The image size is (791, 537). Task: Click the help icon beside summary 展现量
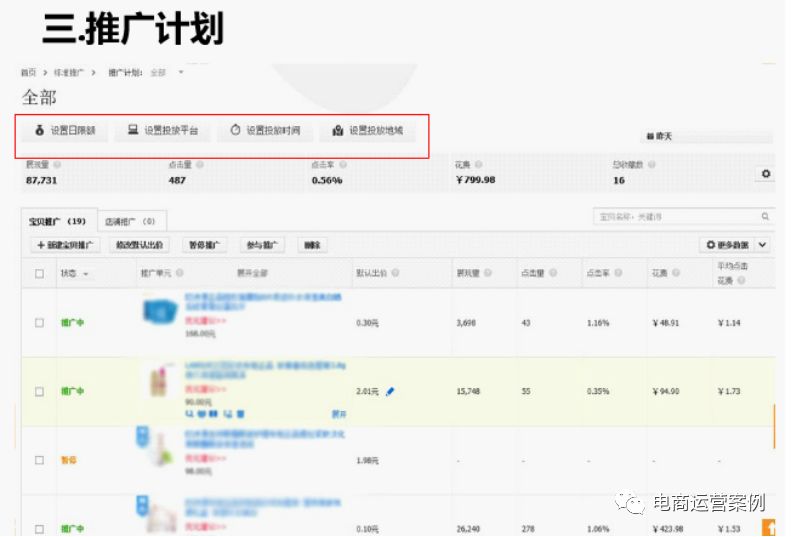[x=57, y=165]
